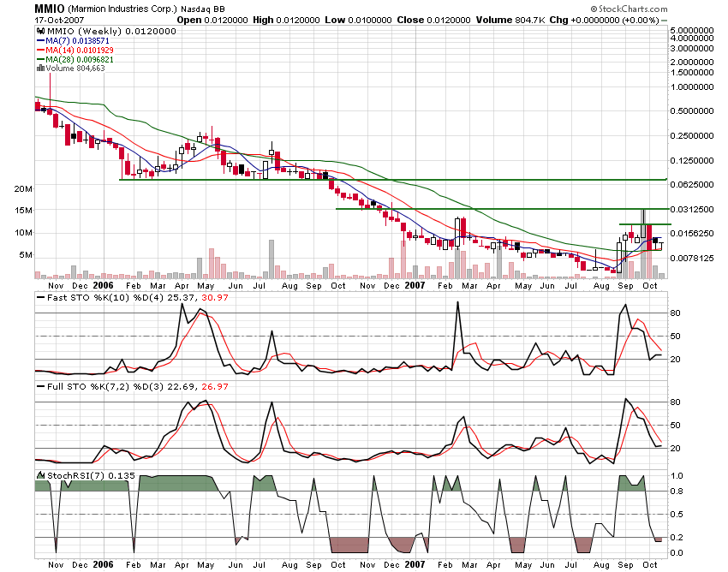Click the 2.0000000 price axis label
The height and width of the screenshot is (572, 728).
[x=692, y=63]
